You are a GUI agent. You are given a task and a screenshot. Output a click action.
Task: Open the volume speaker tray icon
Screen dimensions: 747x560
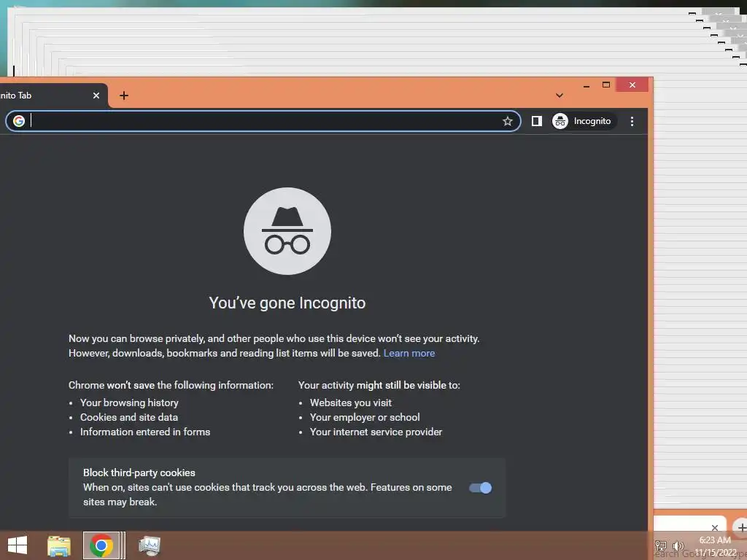(678, 545)
